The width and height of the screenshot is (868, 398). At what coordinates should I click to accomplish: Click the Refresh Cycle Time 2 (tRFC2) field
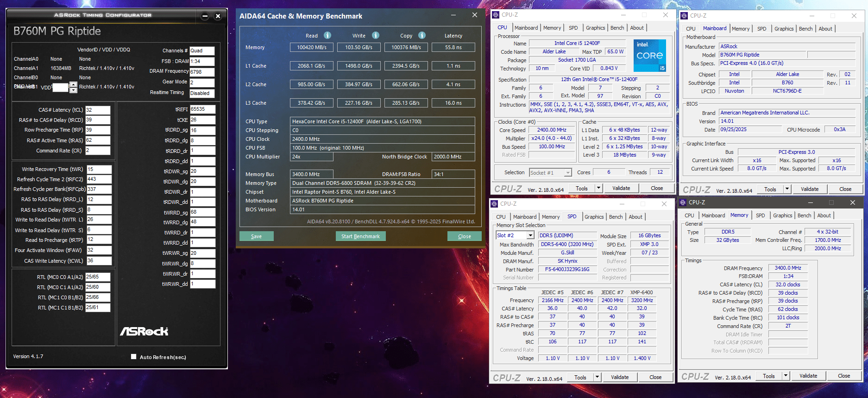point(99,179)
